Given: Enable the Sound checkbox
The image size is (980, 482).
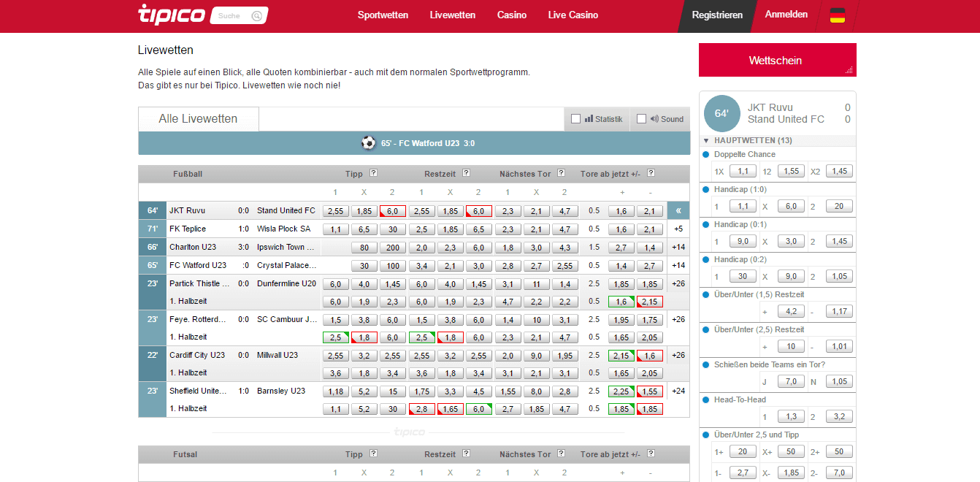Looking at the screenshot, I should click(x=641, y=119).
